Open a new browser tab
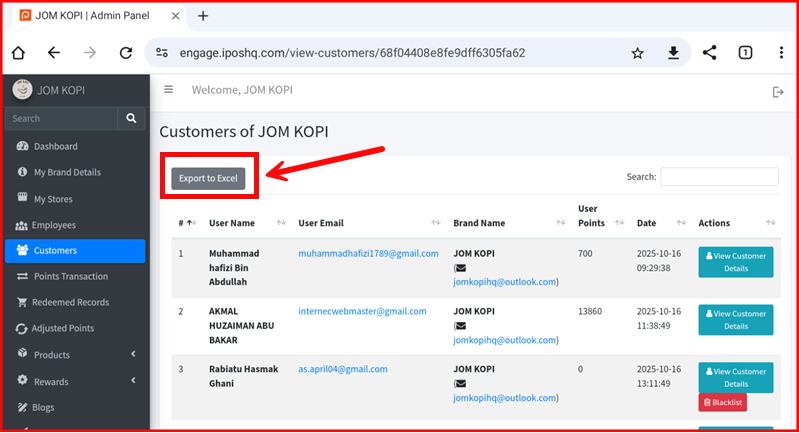 click(x=203, y=16)
